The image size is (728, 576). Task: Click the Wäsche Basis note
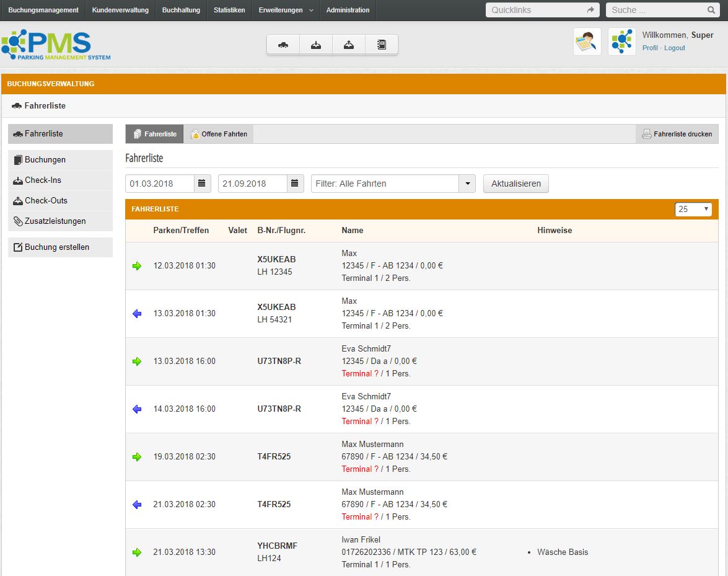(563, 552)
